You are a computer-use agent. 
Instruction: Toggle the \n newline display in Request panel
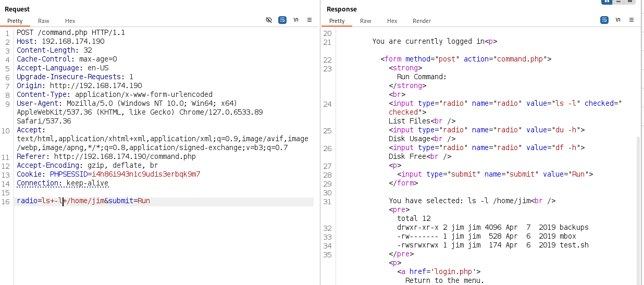click(296, 20)
